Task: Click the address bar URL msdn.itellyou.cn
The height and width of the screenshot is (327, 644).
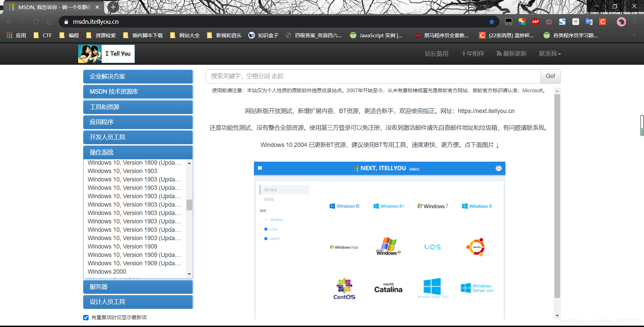Action: click(x=96, y=22)
